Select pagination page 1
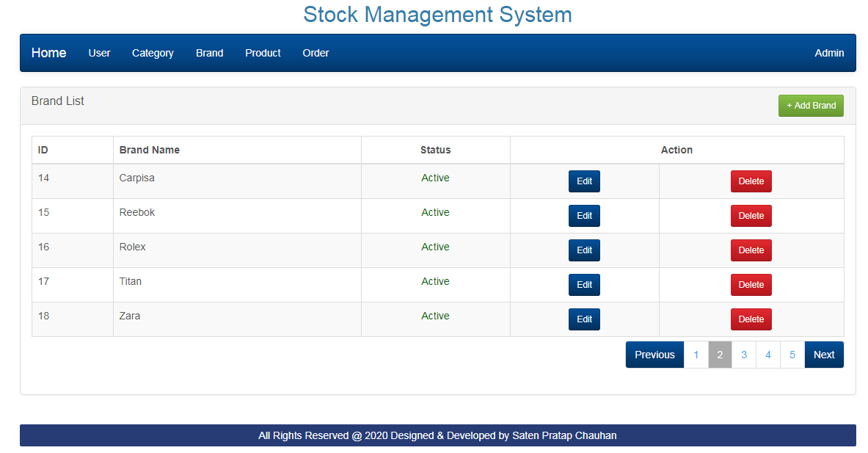This screenshot has height=453, width=868. coord(696,355)
